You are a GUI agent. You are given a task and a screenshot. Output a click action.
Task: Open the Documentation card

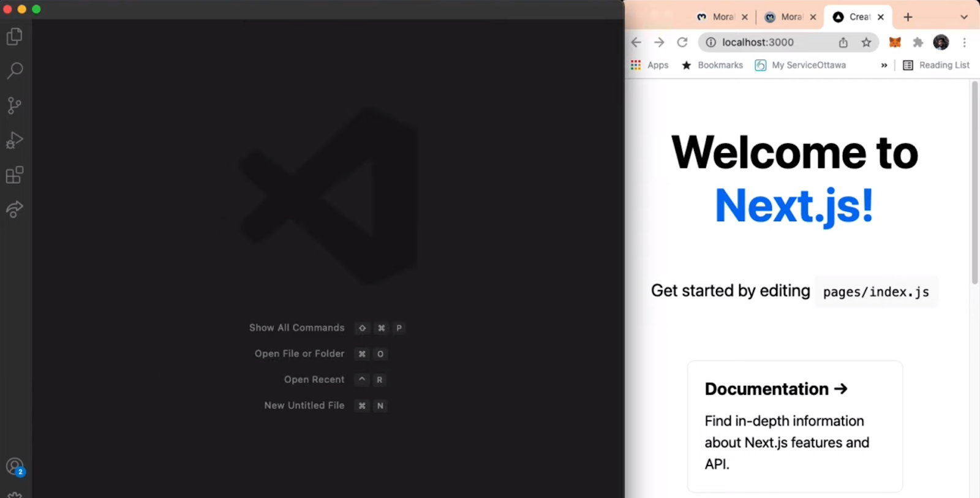795,426
